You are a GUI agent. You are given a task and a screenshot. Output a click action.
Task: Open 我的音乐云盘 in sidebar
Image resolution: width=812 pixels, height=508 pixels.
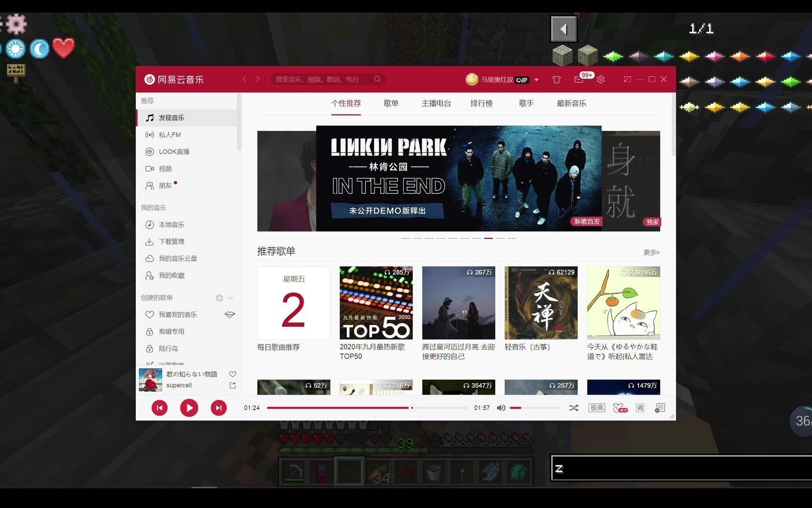click(x=187, y=258)
